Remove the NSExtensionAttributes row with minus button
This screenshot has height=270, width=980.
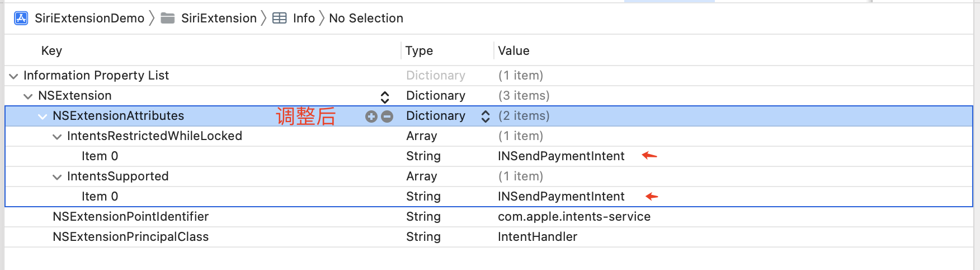(387, 116)
